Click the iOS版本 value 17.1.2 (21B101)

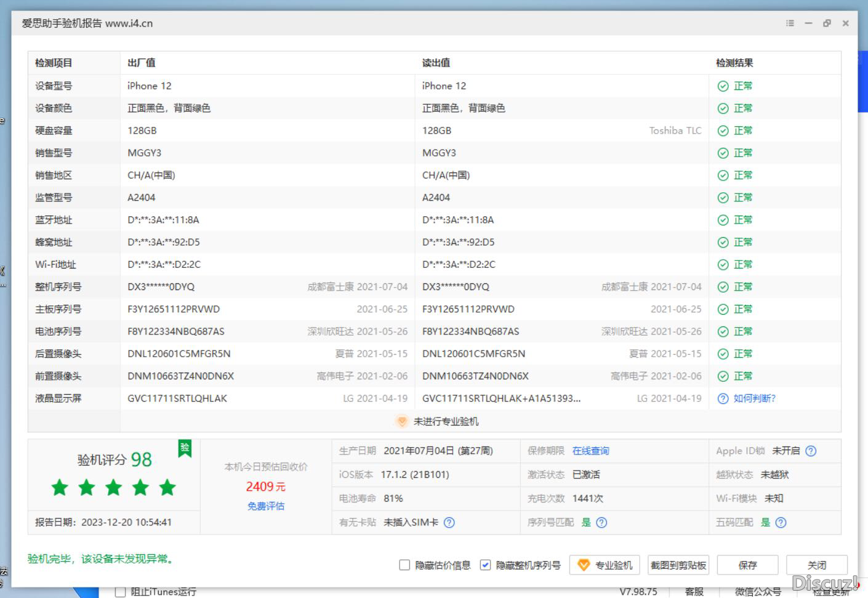415,475
